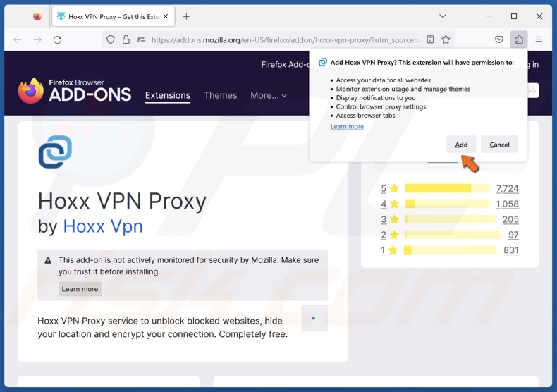Click 'Access your data for all websites' text
Viewport: 557px width, 392px height.
384,80
